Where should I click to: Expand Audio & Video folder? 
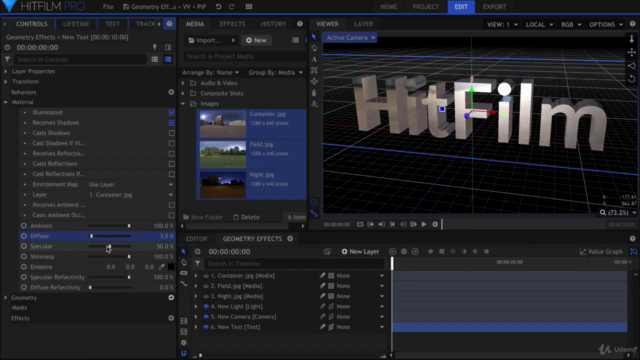coord(183,83)
